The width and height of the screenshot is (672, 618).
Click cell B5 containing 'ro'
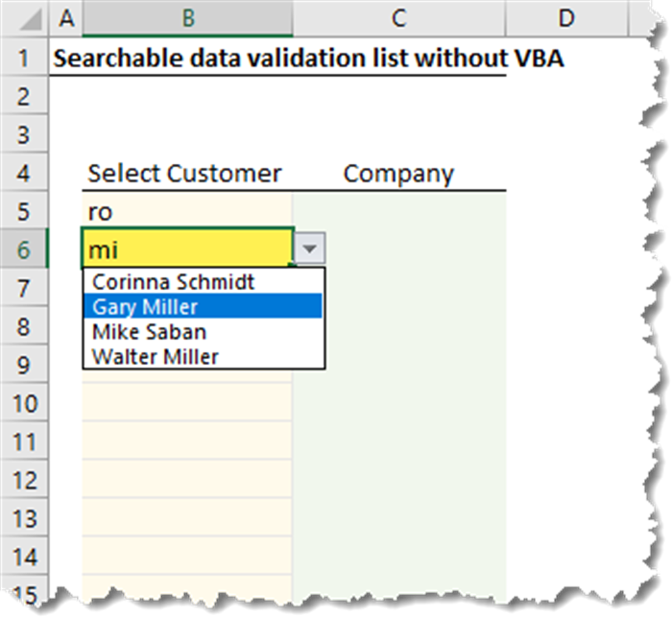tap(188, 211)
